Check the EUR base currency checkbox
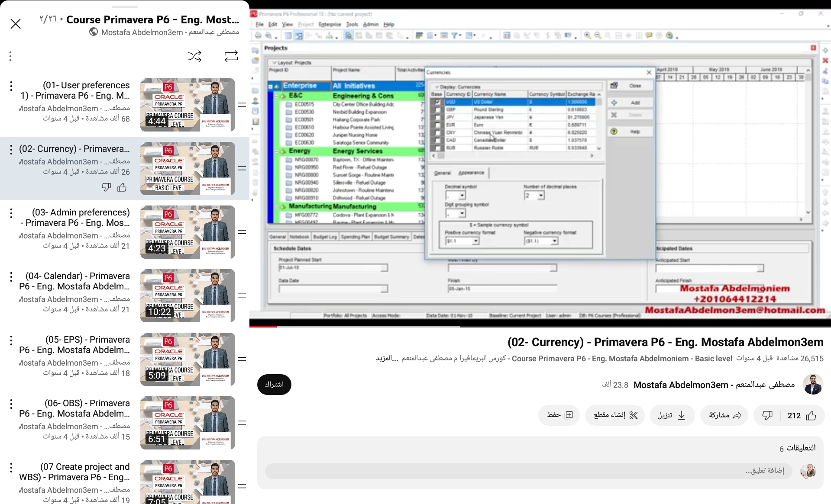Image resolution: width=831 pixels, height=504 pixels. (437, 125)
